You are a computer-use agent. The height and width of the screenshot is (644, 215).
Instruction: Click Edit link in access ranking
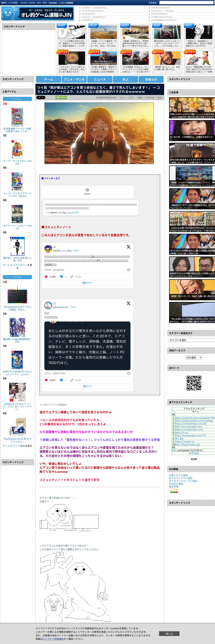coord(174,450)
